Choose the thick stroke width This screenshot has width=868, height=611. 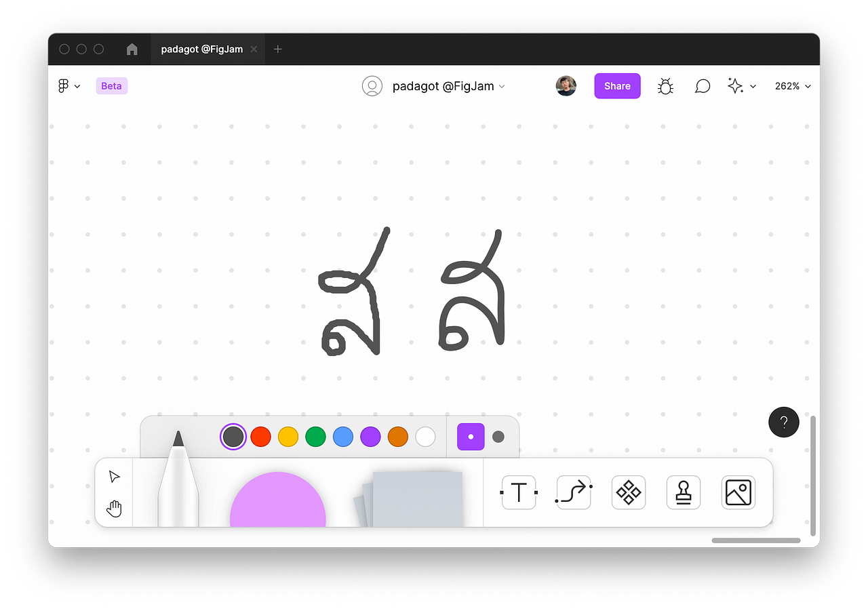point(498,437)
